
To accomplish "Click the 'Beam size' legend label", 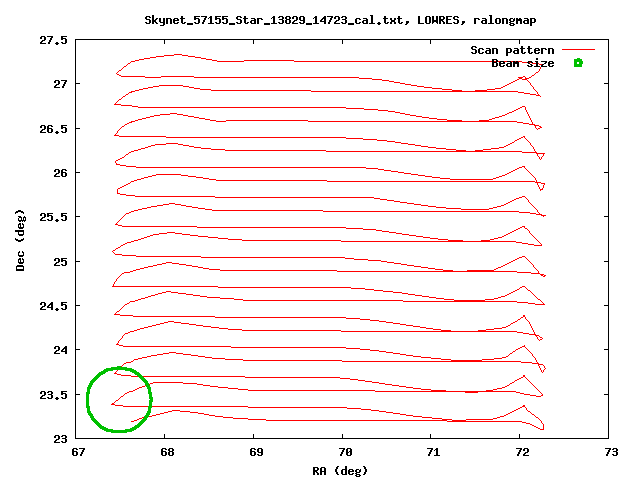I will [523, 63].
